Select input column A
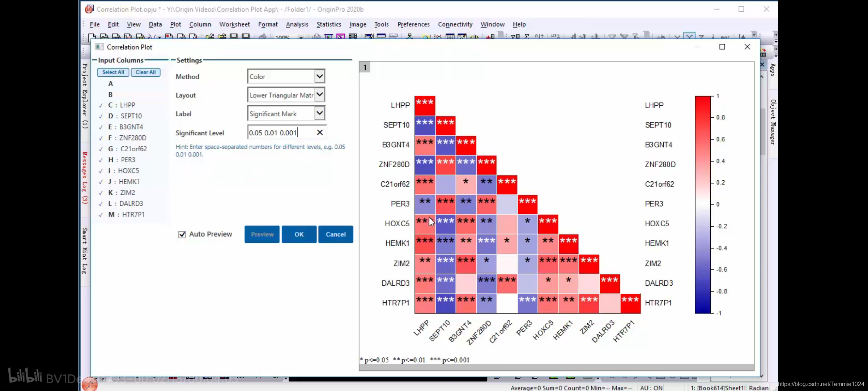The height and width of the screenshot is (391, 868). (111, 84)
